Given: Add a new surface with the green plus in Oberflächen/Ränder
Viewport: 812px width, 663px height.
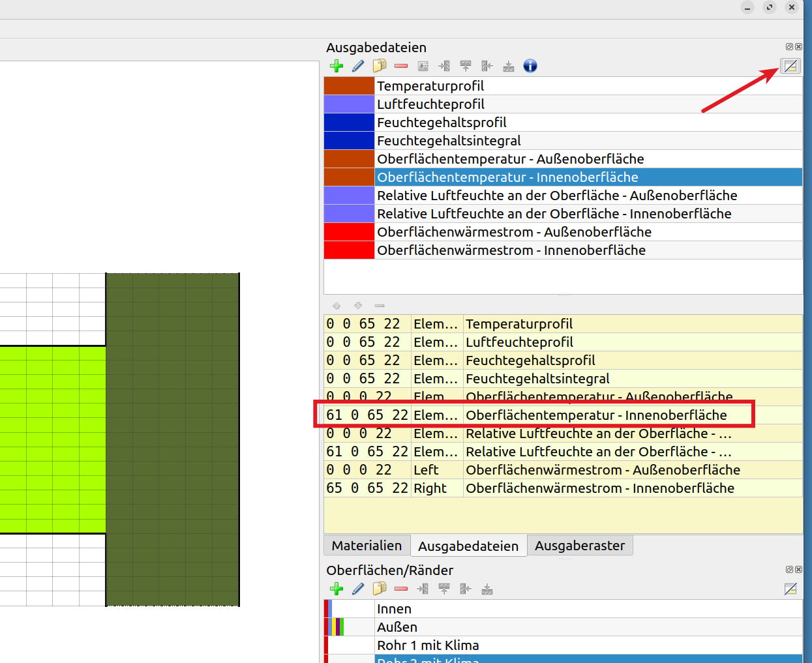Looking at the screenshot, I should (337, 589).
